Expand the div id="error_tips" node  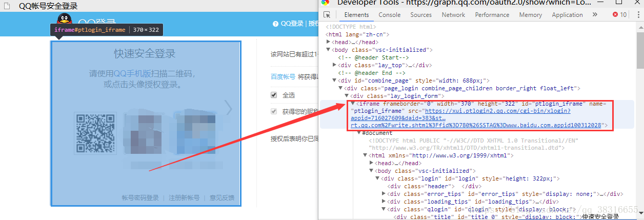click(x=384, y=194)
